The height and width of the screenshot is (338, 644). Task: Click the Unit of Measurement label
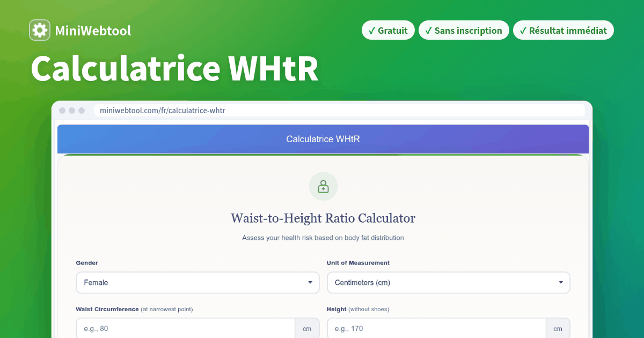point(358,263)
